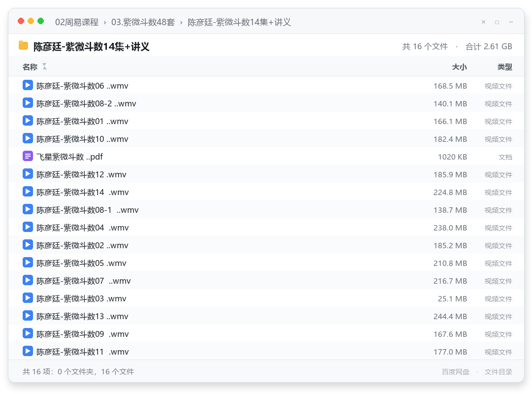The height and width of the screenshot is (394, 532).
Task: Click the yellow traffic-light window button
Action: (x=31, y=21)
